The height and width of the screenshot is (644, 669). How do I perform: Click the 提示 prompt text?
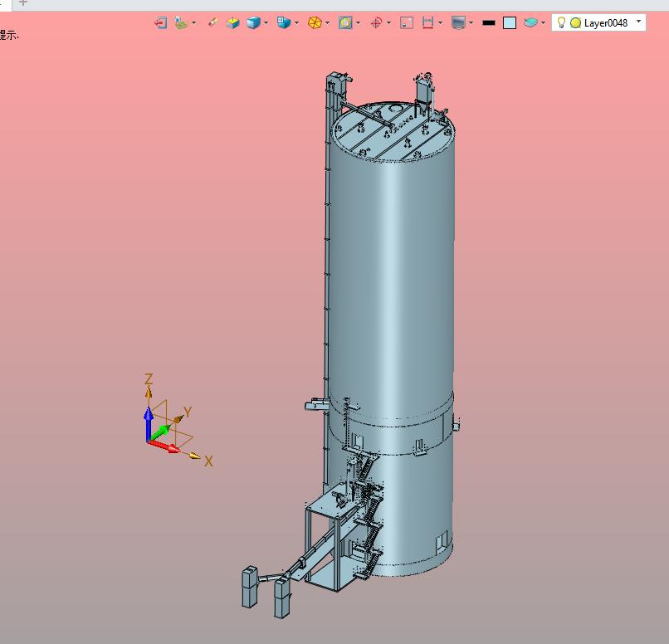pyautogui.click(x=8, y=36)
